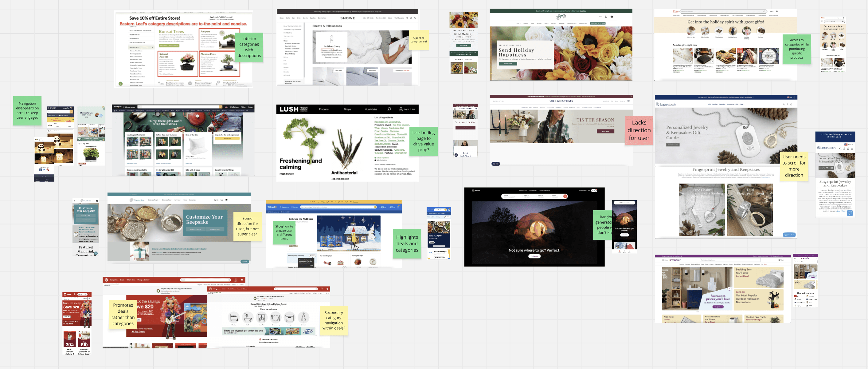Select the 'Use landing page to drive value prop?' note
Viewport: 868px width, 369px height.
(x=423, y=141)
